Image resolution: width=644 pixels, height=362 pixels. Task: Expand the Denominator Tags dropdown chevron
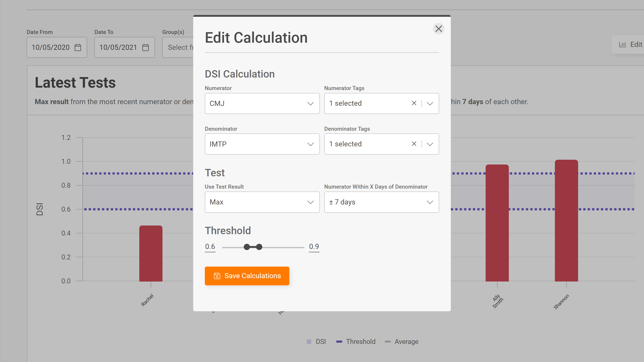430,144
